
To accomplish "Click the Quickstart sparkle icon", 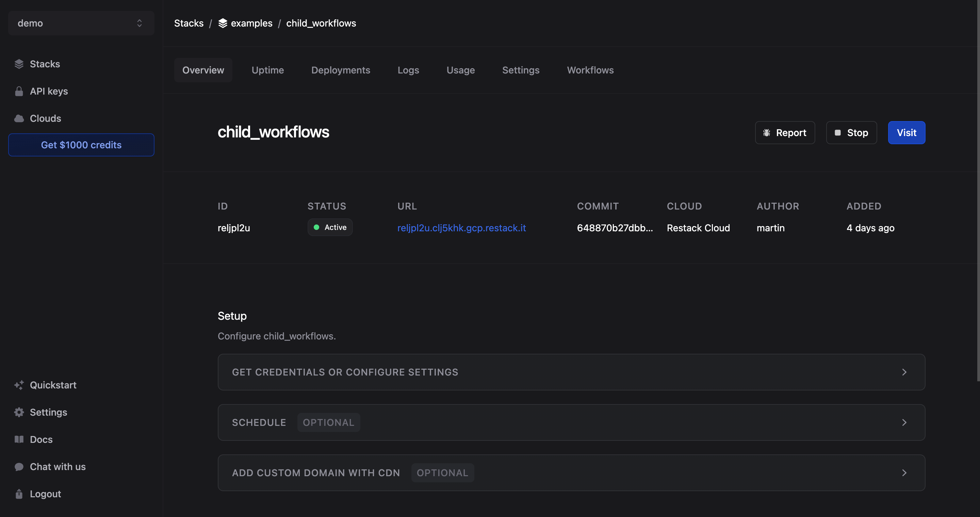I will pyautogui.click(x=19, y=385).
